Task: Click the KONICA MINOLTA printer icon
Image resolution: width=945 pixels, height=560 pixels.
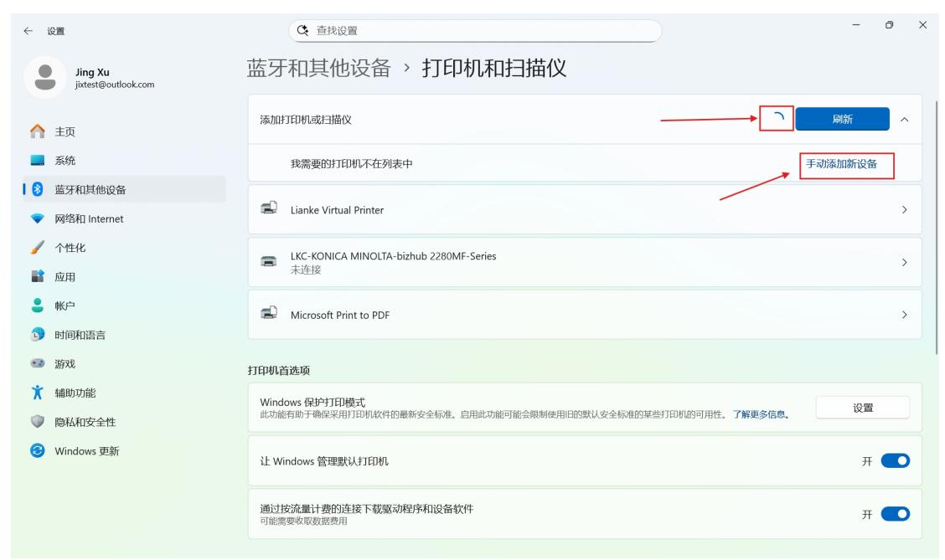Action: click(x=269, y=261)
